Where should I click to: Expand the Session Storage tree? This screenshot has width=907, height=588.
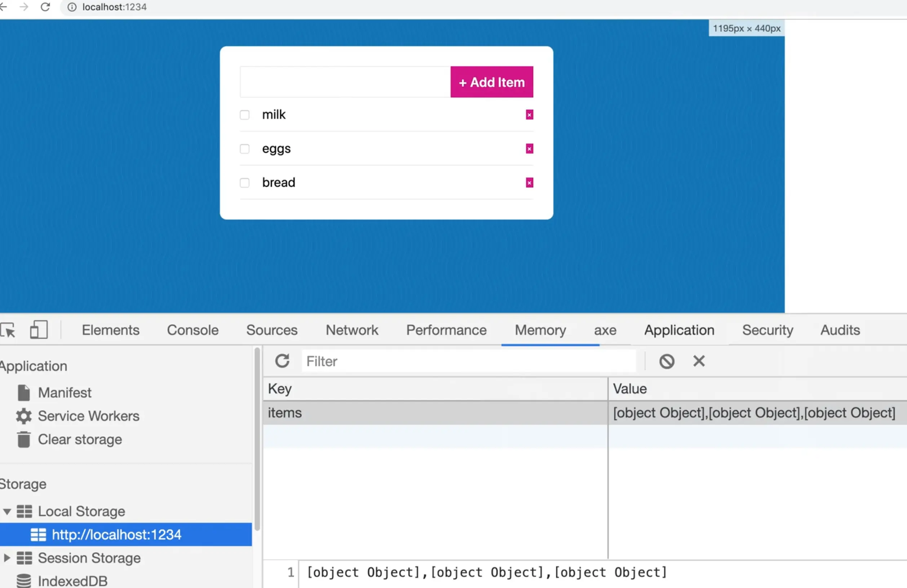click(7, 558)
